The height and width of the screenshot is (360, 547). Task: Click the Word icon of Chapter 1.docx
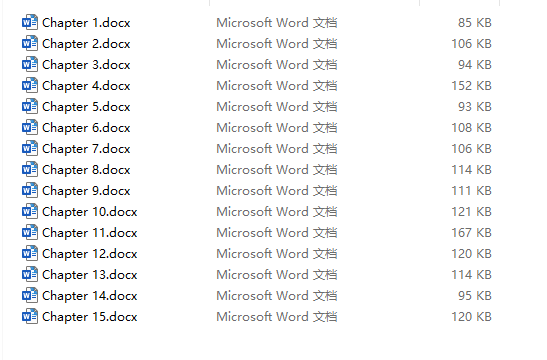click(x=30, y=23)
